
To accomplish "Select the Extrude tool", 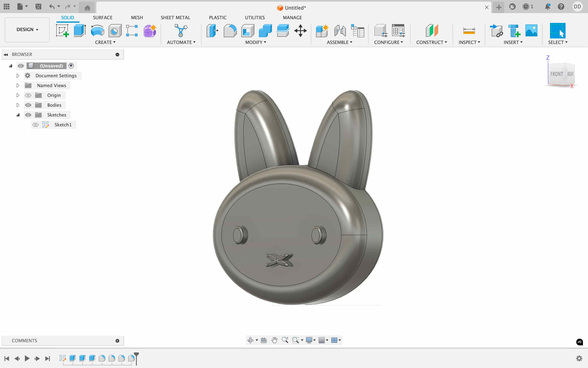I will pyautogui.click(x=80, y=31).
